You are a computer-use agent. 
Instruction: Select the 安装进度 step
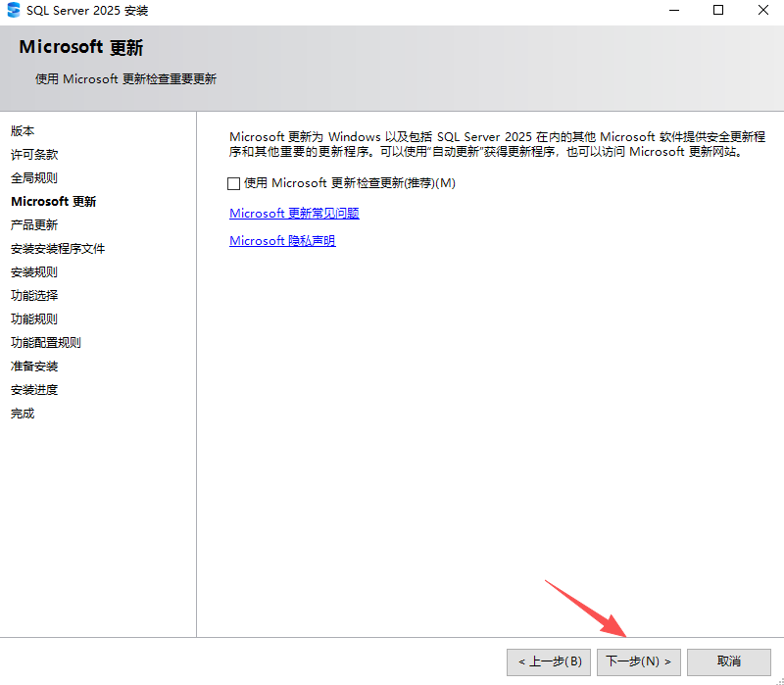pyautogui.click(x=31, y=389)
